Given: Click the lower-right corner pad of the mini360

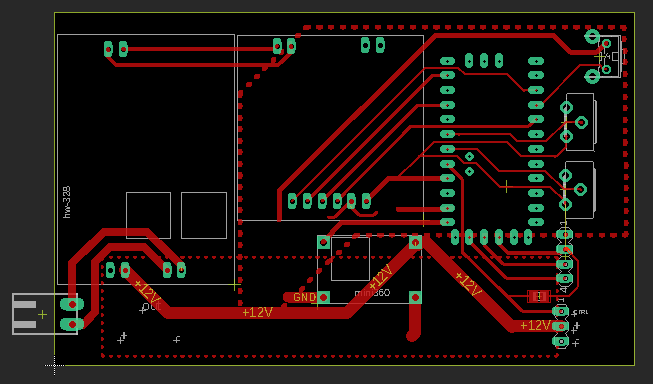Looking at the screenshot, I should tap(415, 297).
